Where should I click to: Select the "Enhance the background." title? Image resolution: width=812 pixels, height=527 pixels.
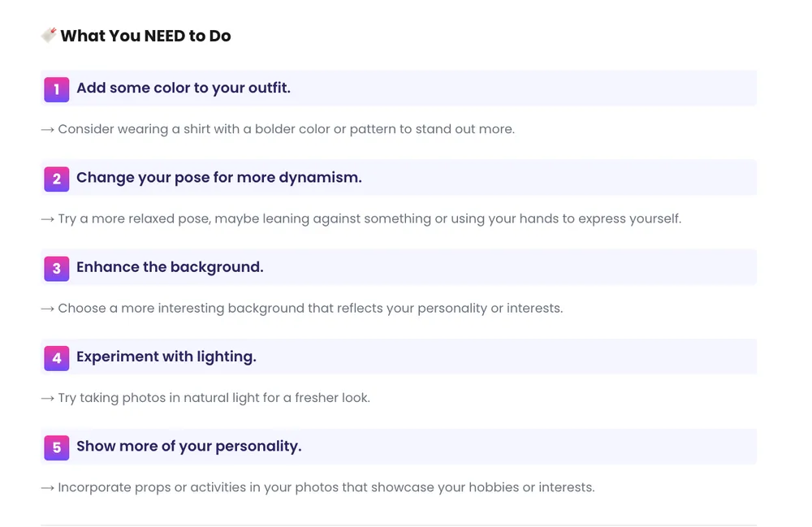pos(170,267)
